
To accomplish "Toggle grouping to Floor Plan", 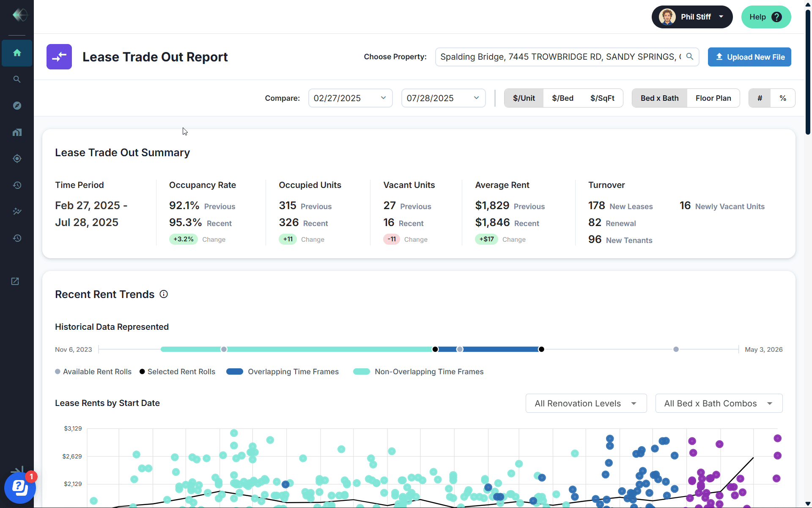I will (713, 98).
